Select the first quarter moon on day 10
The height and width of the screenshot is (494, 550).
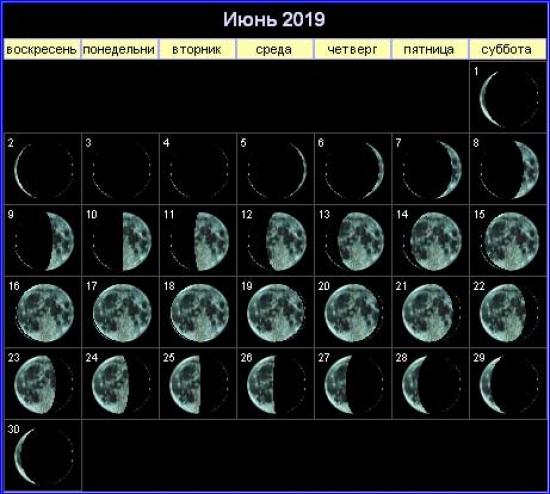pyautogui.click(x=122, y=241)
